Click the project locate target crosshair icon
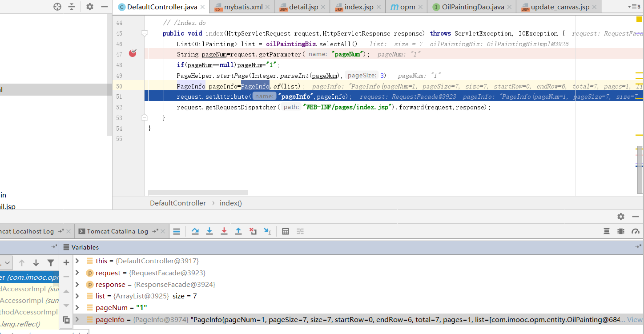644x334 pixels. click(x=57, y=7)
